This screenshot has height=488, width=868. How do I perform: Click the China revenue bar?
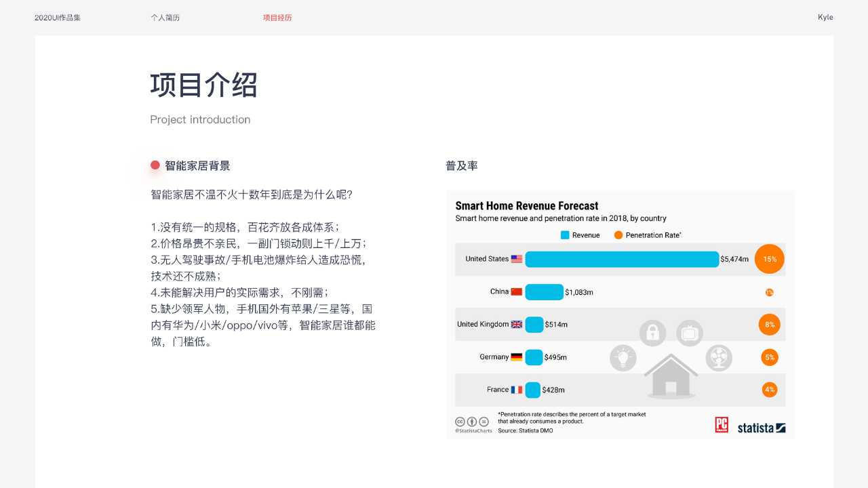pos(545,291)
